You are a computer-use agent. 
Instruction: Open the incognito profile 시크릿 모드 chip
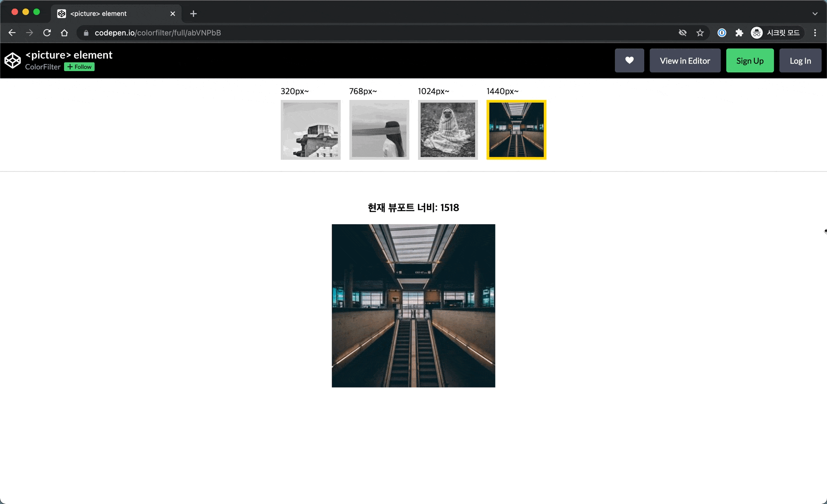tap(776, 33)
